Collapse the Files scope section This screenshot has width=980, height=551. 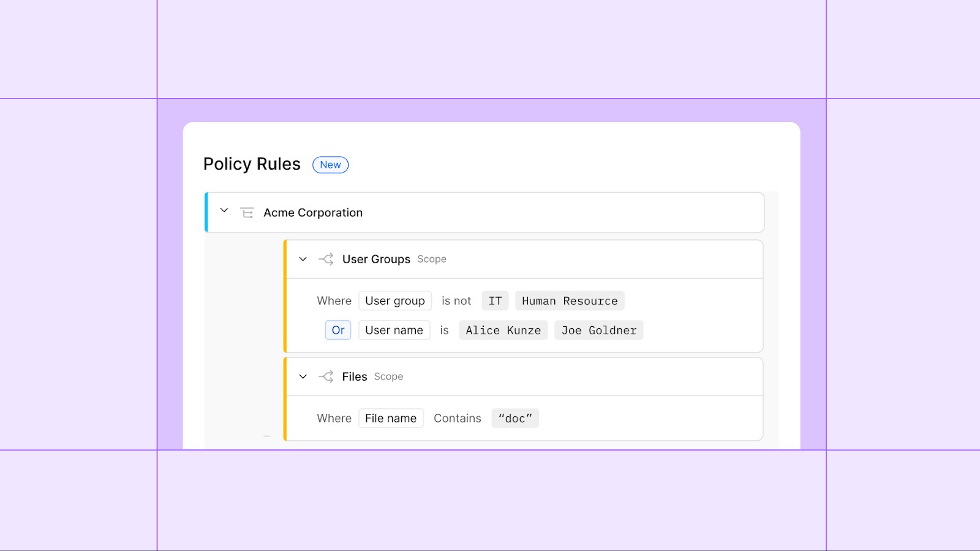tap(303, 377)
